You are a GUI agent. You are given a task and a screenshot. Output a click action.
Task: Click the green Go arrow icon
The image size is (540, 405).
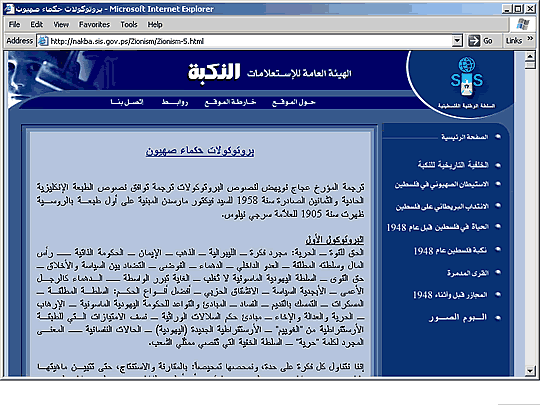coord(474,41)
